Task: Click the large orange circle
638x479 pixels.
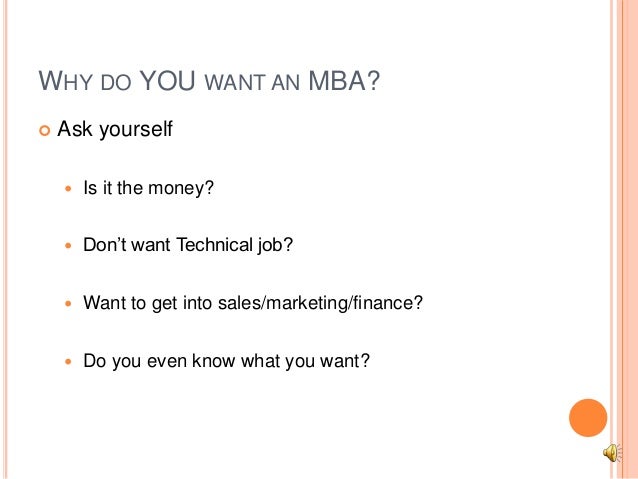Action: pyautogui.click(x=588, y=418)
